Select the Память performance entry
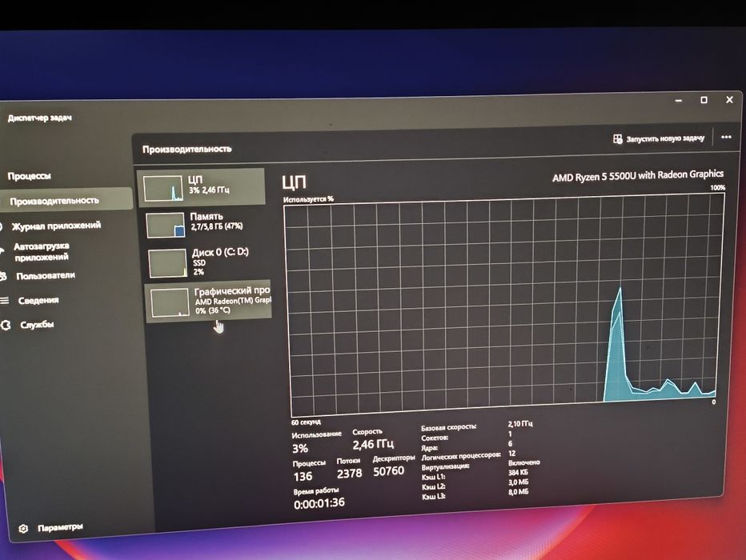 point(203,224)
